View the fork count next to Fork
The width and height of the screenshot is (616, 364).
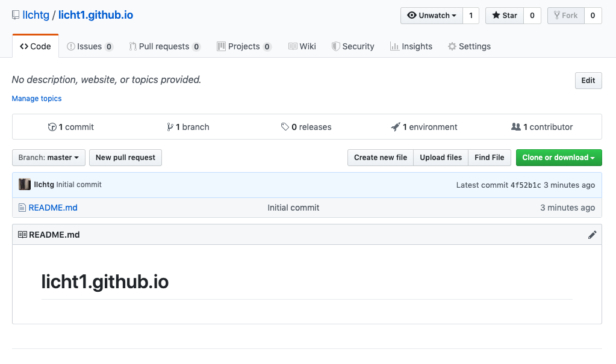tap(593, 15)
